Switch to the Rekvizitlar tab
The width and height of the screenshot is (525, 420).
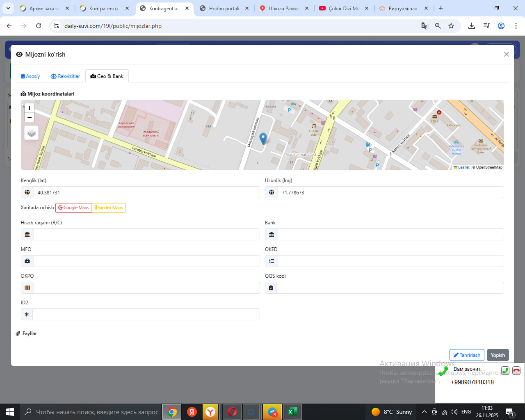tap(65, 76)
